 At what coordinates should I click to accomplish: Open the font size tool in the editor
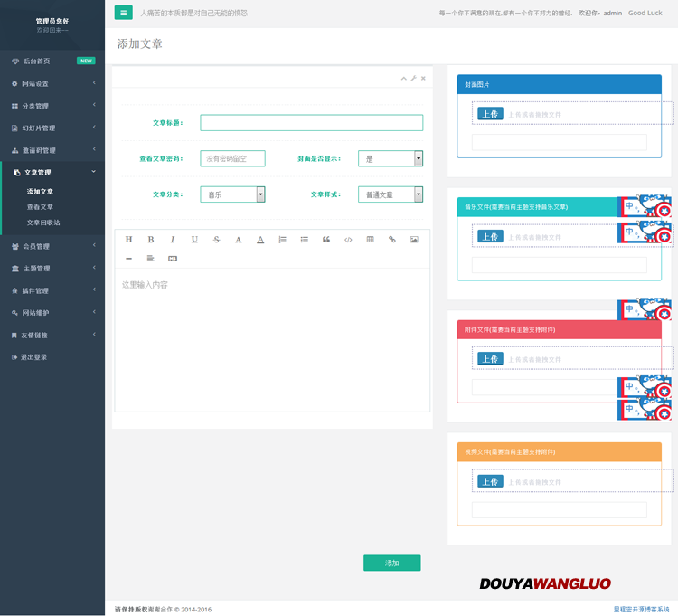coord(239,240)
